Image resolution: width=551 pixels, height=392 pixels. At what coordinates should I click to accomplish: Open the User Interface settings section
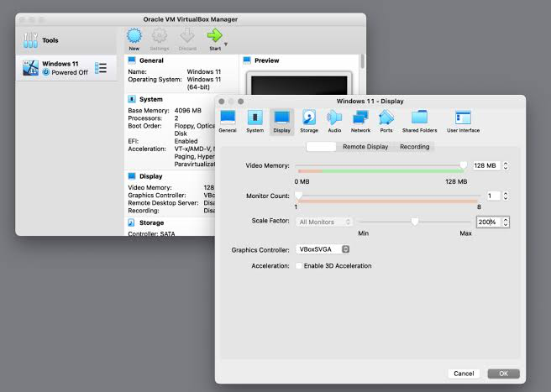pos(463,121)
